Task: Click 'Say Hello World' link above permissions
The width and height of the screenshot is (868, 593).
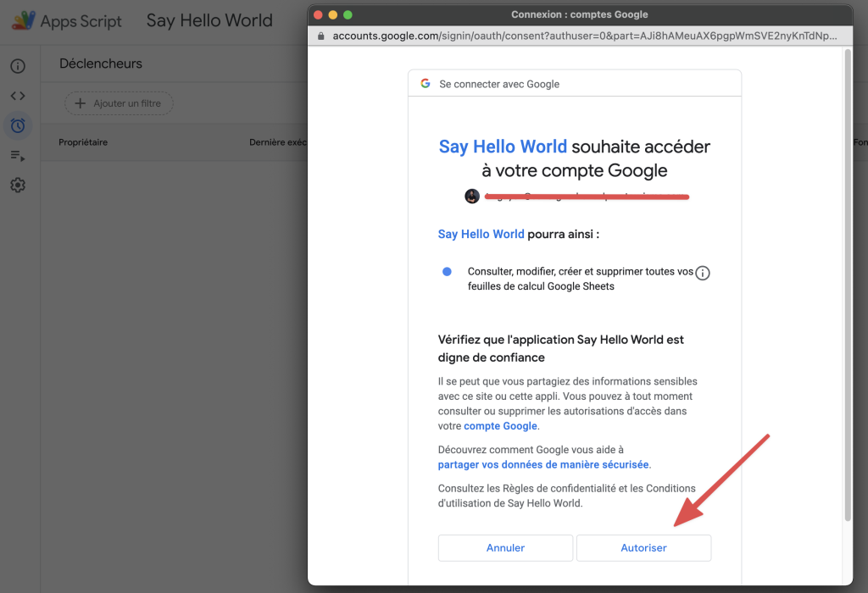Action: coord(481,234)
